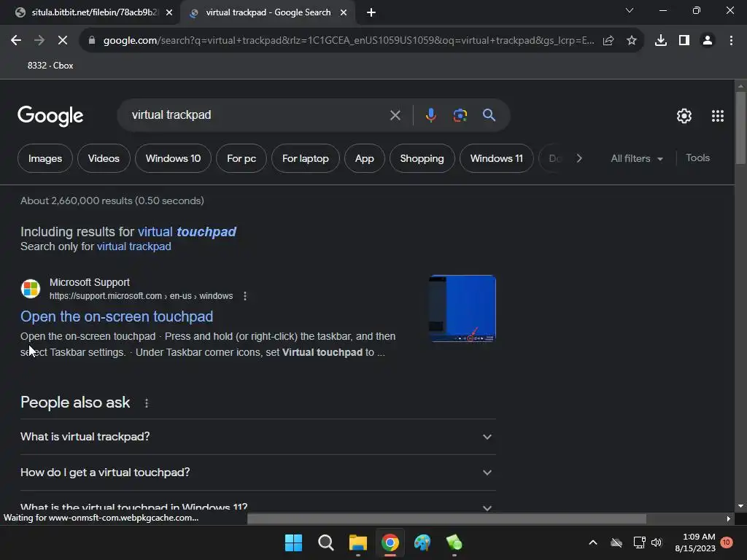Open the tab search dropdown

click(630, 10)
